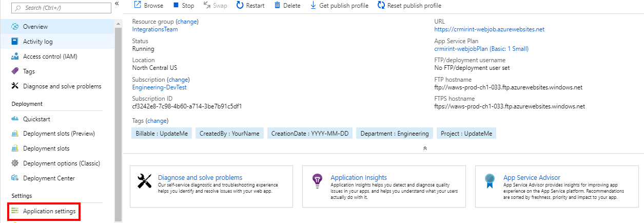
Task: Click the Application settings list icon
Action: (14, 211)
